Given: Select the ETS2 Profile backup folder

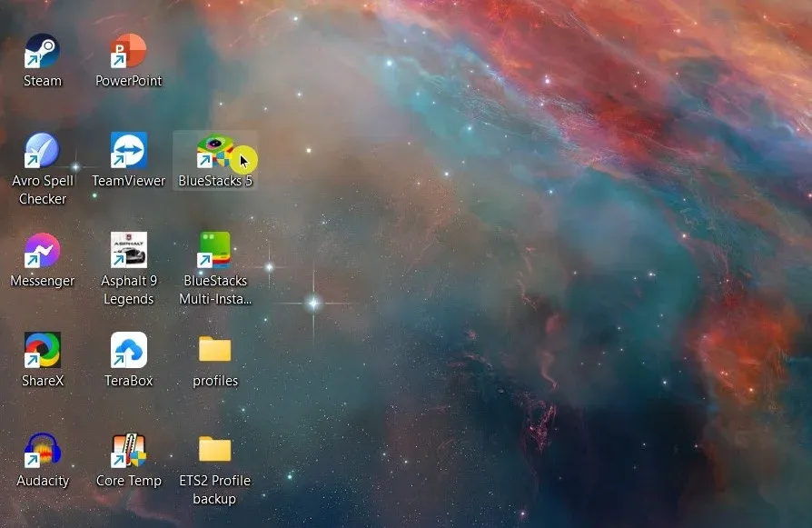Looking at the screenshot, I should coord(215,449).
